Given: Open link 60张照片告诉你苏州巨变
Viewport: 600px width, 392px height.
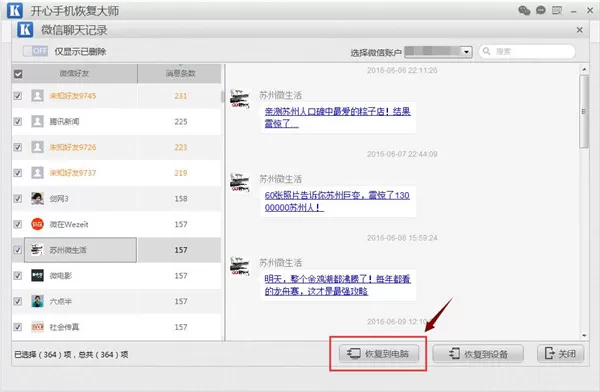Looking at the screenshot, I should (x=337, y=201).
